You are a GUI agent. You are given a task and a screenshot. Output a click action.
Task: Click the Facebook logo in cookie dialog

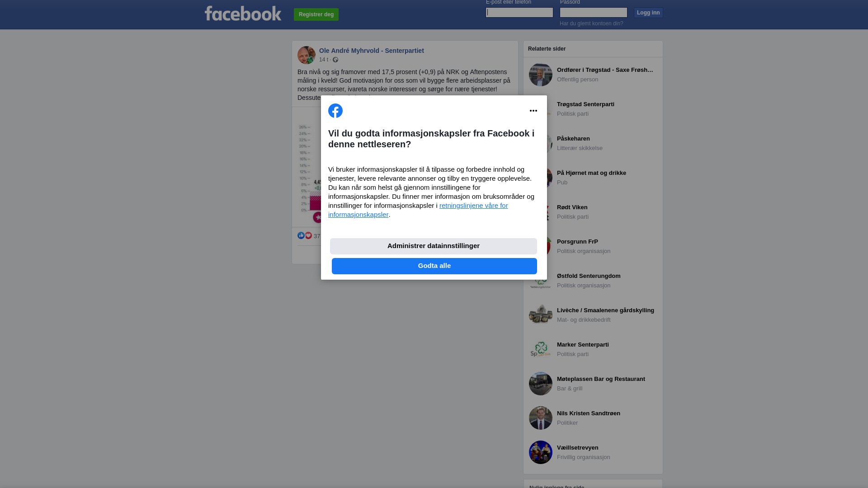pos(335,111)
